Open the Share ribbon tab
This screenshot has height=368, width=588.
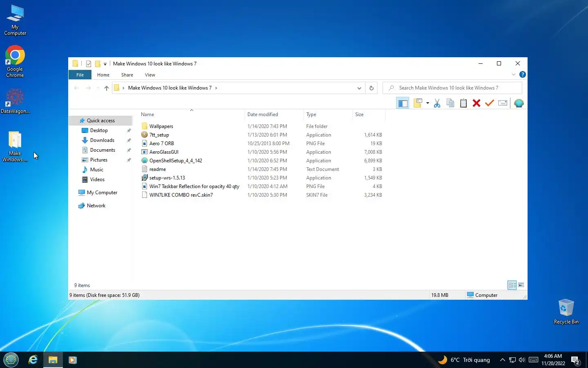tap(127, 75)
